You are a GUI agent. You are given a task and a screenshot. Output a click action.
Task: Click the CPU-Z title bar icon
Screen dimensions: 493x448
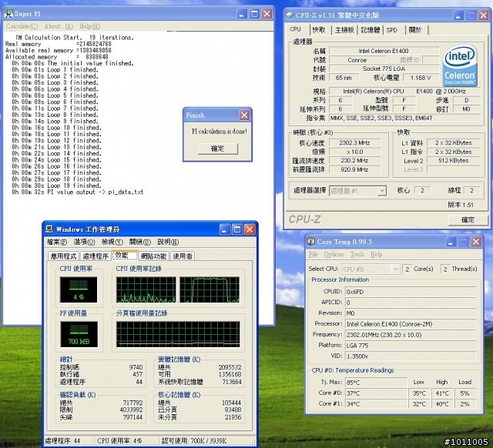pyautogui.click(x=290, y=15)
